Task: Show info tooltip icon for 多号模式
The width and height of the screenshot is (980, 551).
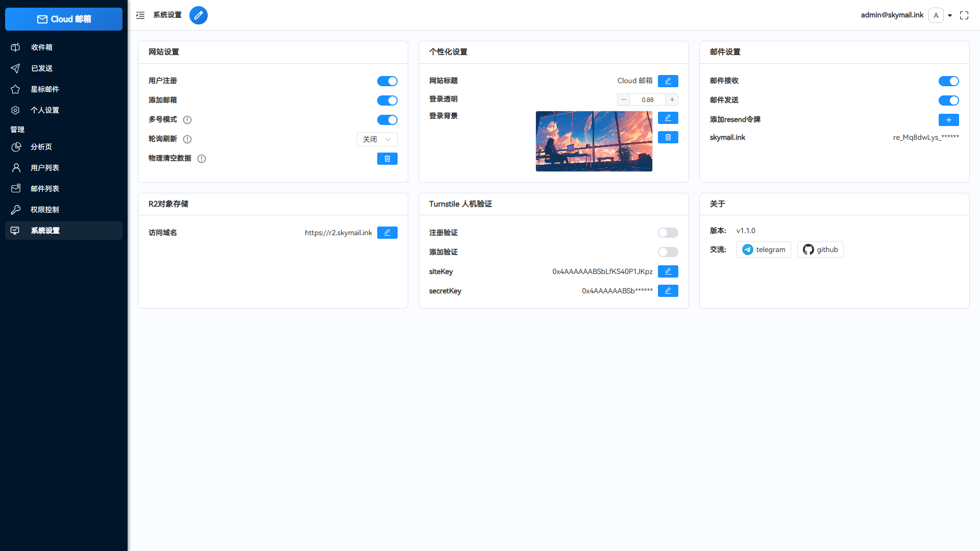Action: (x=187, y=120)
